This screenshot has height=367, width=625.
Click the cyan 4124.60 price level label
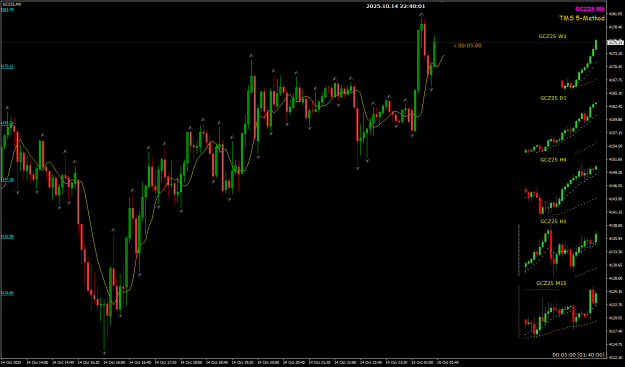coord(7,293)
